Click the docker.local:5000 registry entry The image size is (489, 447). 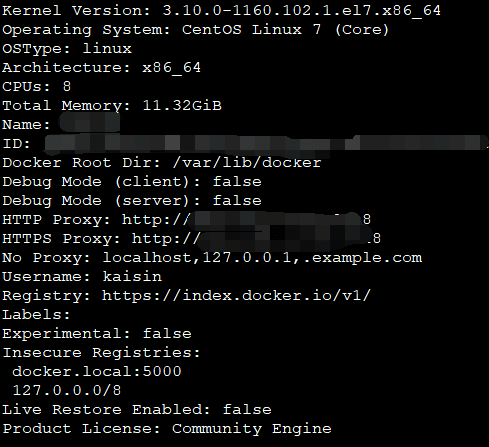click(97, 372)
